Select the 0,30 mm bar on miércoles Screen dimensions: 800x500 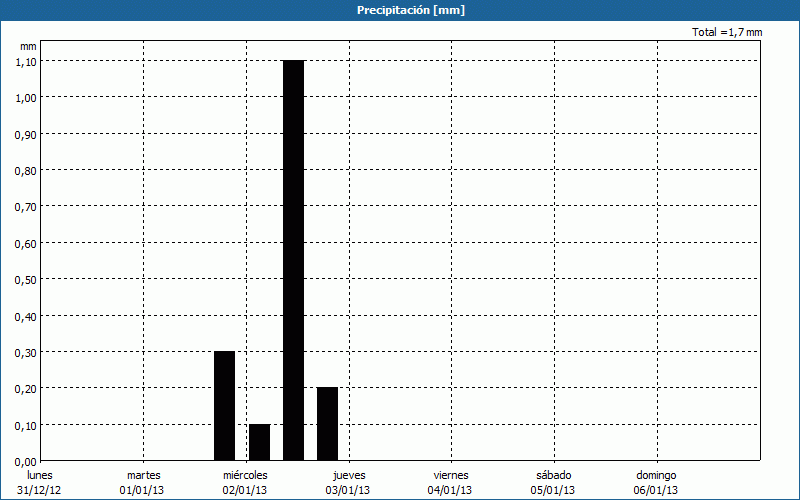(224, 405)
